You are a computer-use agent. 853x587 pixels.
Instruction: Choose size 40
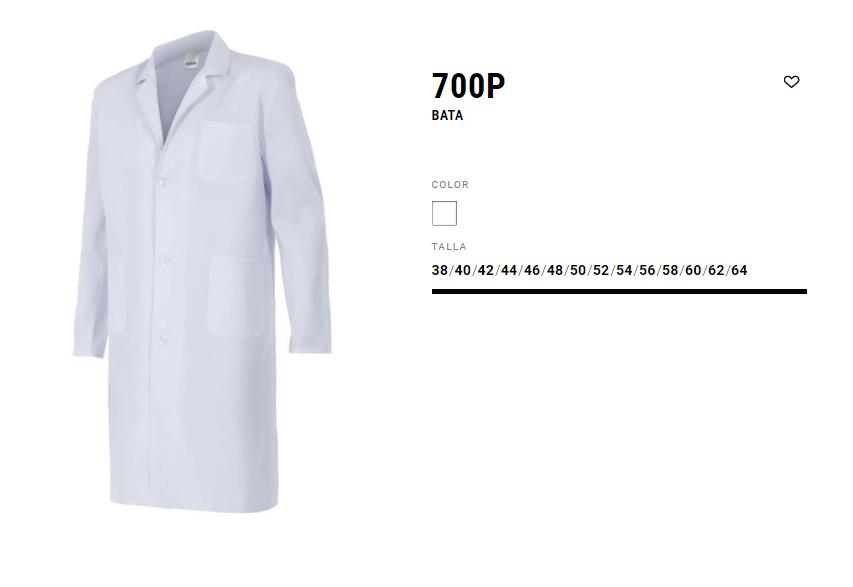[462, 270]
